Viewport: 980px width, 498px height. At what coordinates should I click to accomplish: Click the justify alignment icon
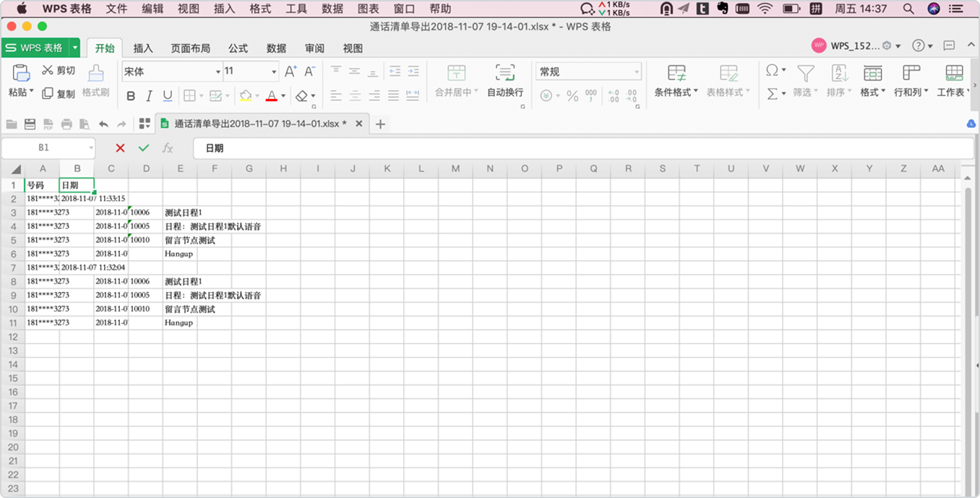coord(393,95)
